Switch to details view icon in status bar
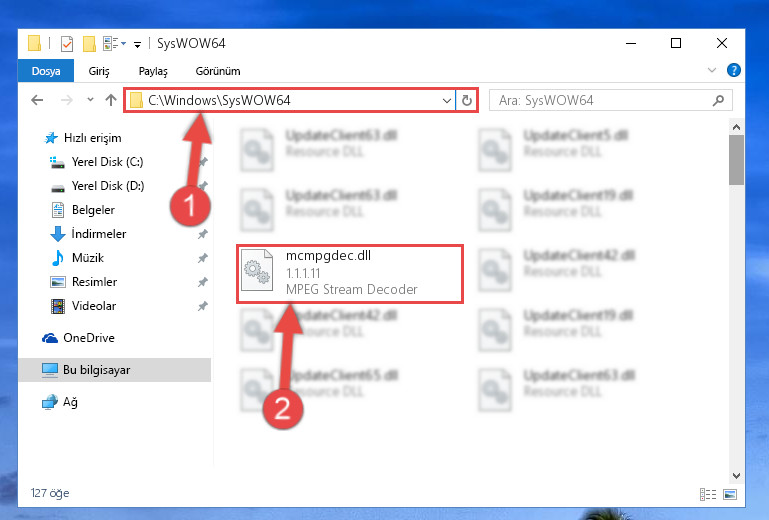769x520 pixels. coord(708,494)
